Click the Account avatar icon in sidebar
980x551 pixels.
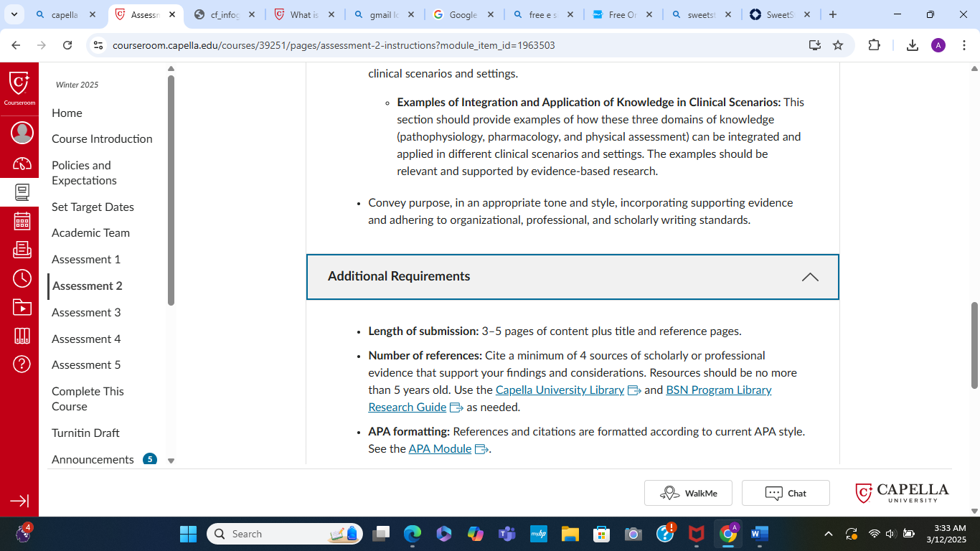click(22, 133)
